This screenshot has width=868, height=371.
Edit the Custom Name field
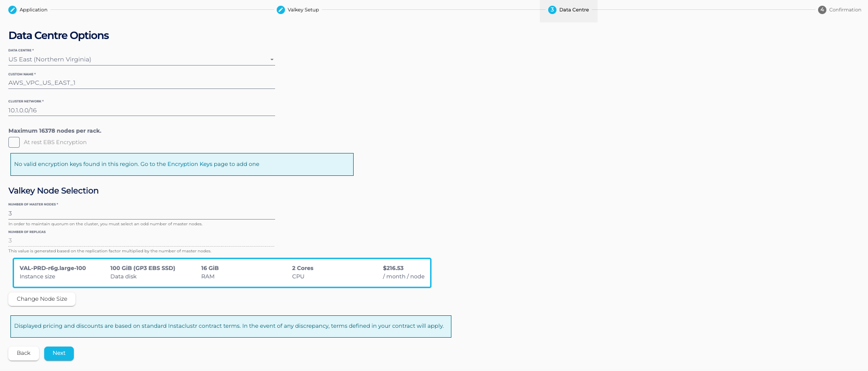pyautogui.click(x=141, y=83)
